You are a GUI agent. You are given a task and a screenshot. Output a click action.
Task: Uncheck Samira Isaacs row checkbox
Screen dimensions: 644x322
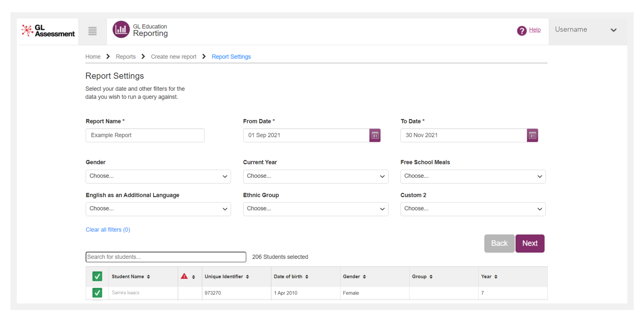(97, 292)
